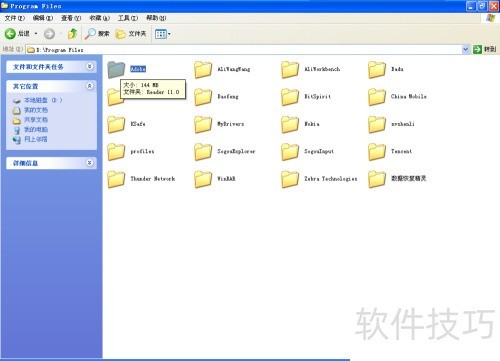
Task: Open 我的文档 (My Documents) link
Action: [30, 110]
